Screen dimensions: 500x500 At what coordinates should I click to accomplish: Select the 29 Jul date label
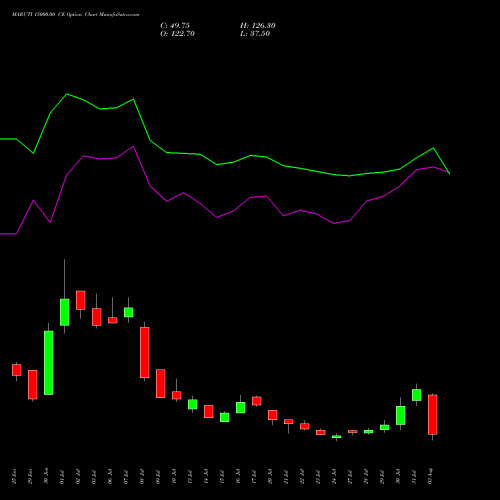pos(382,476)
